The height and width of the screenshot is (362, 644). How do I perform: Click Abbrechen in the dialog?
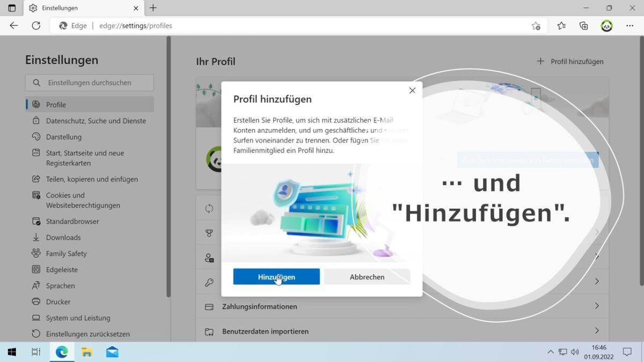(367, 277)
